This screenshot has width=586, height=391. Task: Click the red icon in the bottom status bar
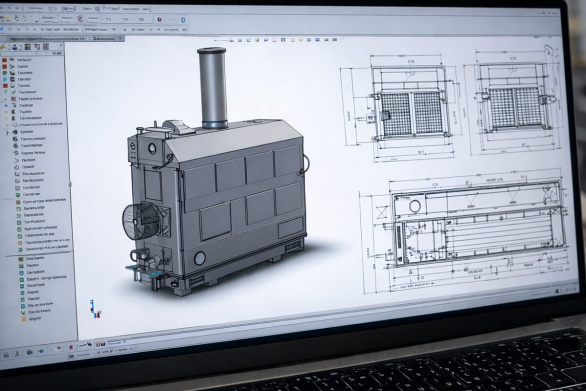point(71,347)
